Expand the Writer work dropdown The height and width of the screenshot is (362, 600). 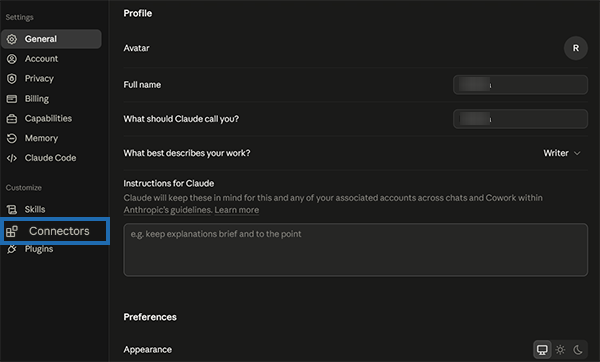[562, 153]
